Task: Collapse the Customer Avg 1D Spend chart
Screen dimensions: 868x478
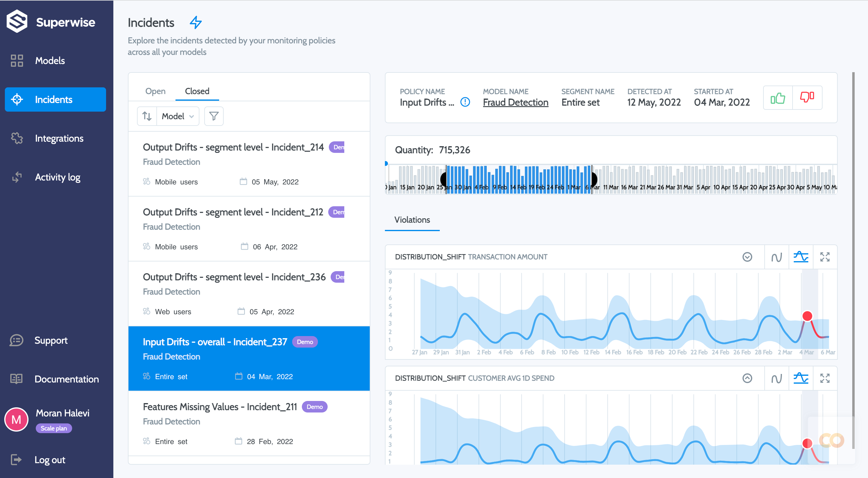Action: point(747,378)
